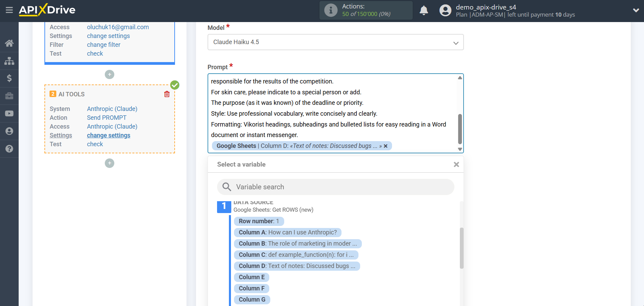Image resolution: width=644 pixels, height=306 pixels.
Task: Click the AI TOOLS block title
Action: pyautogui.click(x=71, y=94)
